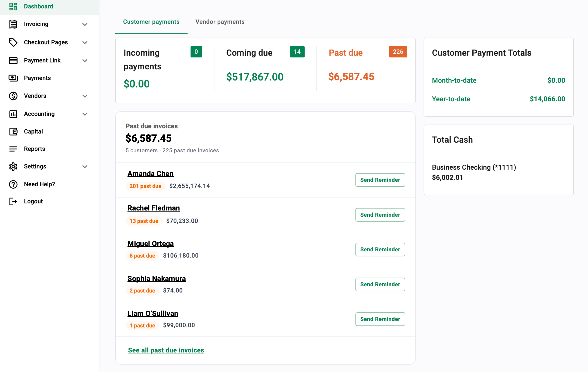The height and width of the screenshot is (372, 588).
Task: Click the Coming due 14 badge
Action: (x=297, y=52)
